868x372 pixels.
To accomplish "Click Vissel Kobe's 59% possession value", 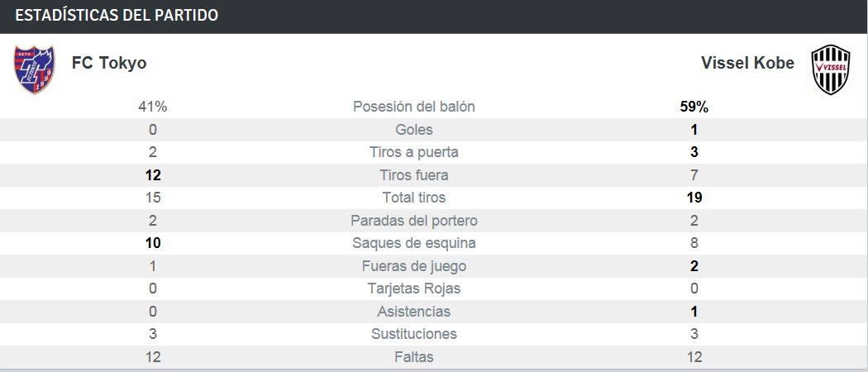I will (x=694, y=107).
